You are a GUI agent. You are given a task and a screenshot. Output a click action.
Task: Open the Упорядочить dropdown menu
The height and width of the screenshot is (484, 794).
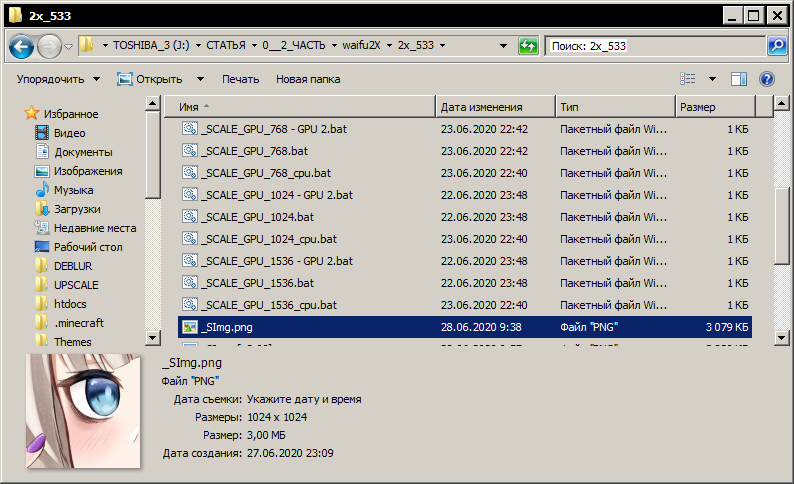tap(58, 79)
